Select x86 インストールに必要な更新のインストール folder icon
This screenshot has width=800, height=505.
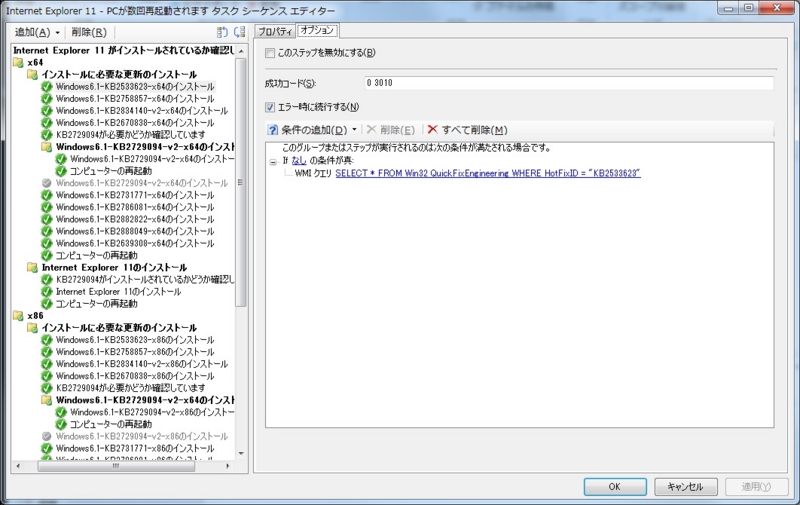pos(33,328)
